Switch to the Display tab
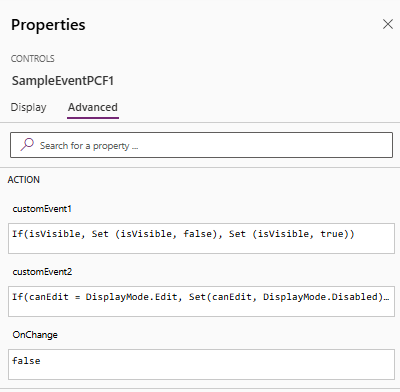Image resolution: width=400 pixels, height=392 pixels. pyautogui.click(x=28, y=107)
